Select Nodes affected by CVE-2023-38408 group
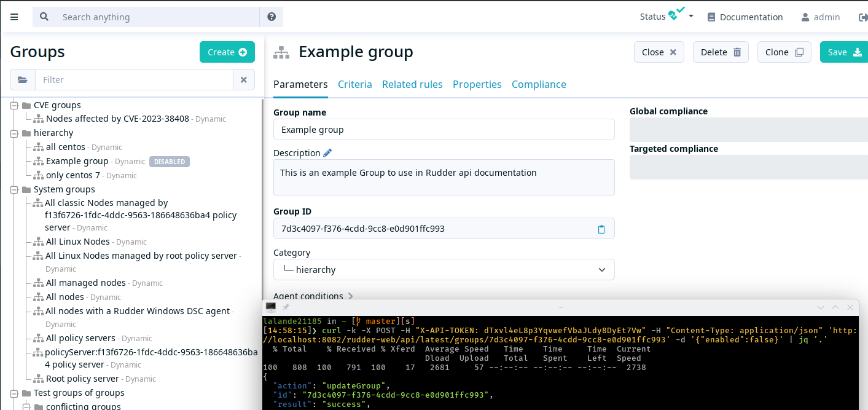The width and height of the screenshot is (868, 410). coord(117,119)
